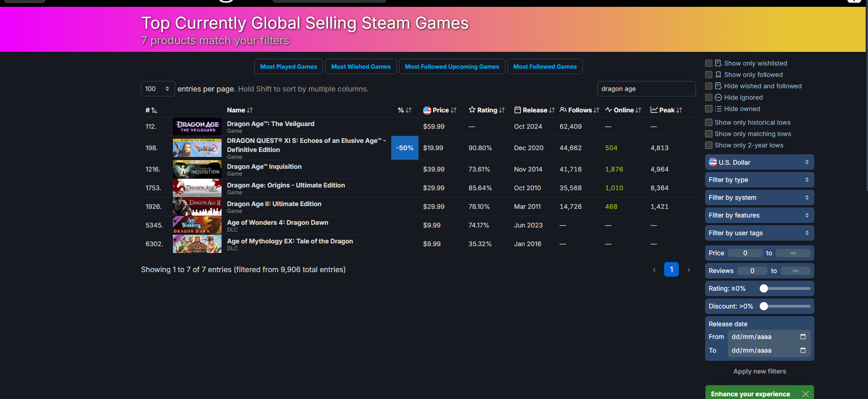Expand Filter by user tags dropdown
Screen dimensions: 868x399
(x=759, y=233)
